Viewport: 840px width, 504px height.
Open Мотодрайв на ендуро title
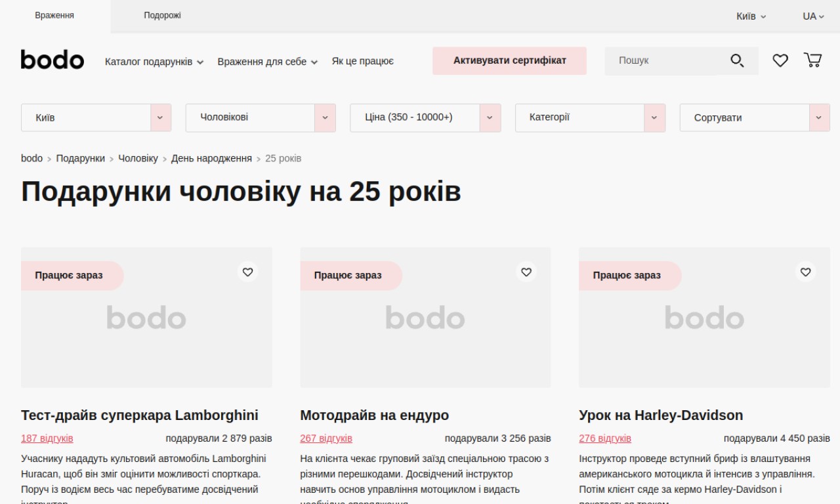coord(375,415)
